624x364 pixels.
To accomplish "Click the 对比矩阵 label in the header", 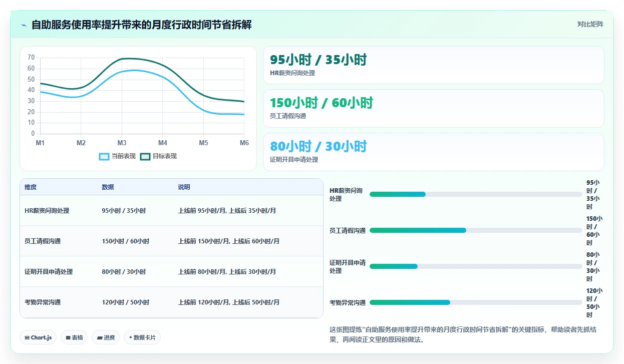I will coord(590,24).
